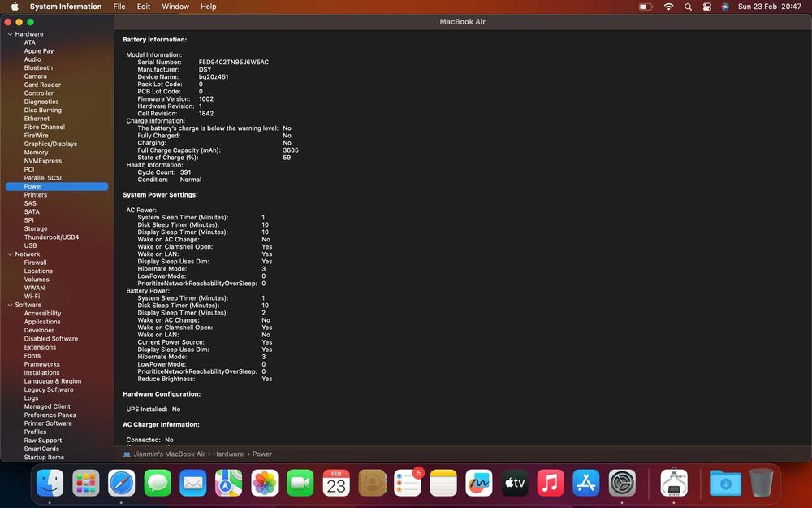Click Siri icon in menu bar

point(725,7)
